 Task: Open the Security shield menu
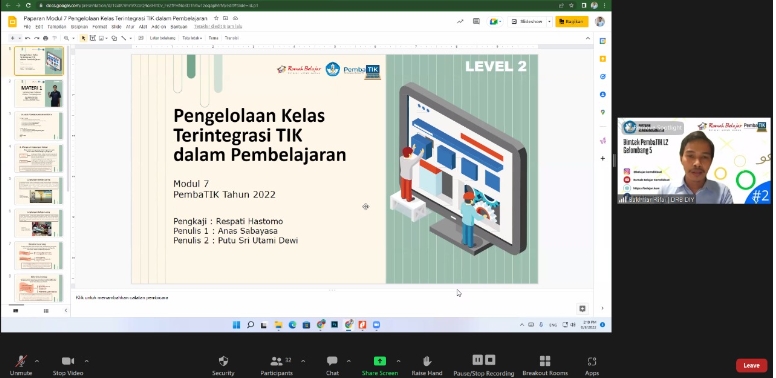click(x=223, y=365)
